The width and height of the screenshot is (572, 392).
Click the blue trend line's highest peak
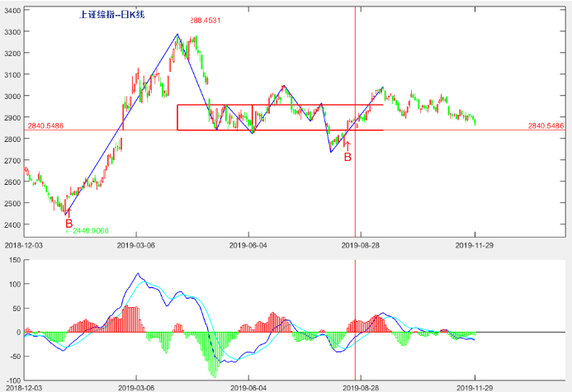pyautogui.click(x=177, y=35)
